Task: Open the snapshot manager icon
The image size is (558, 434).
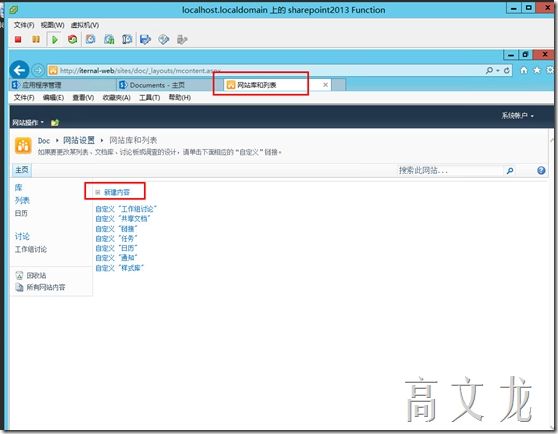Action: pyautogui.click(x=127, y=39)
